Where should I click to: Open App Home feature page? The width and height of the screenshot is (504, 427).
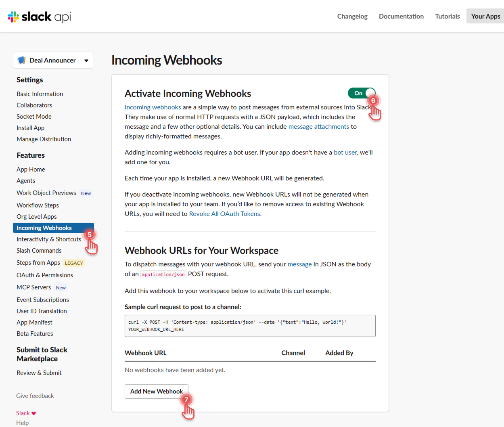[31, 169]
